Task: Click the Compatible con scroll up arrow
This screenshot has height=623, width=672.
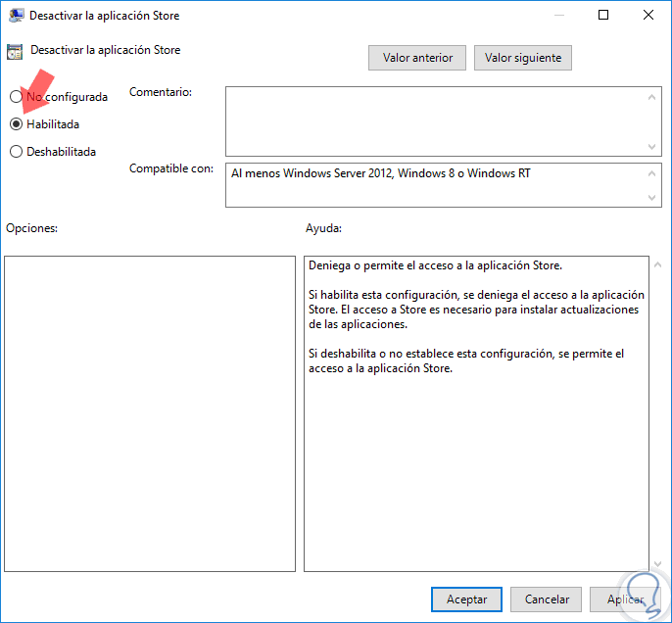Action: [651, 173]
